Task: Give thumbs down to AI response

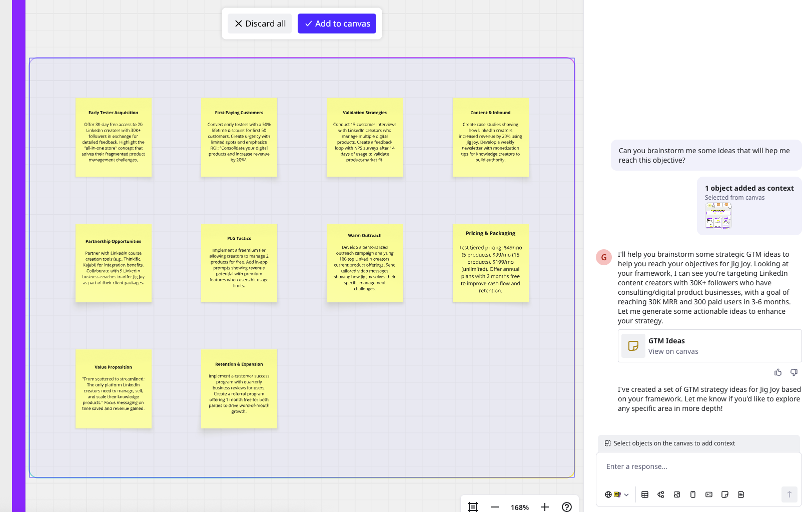Action: click(x=794, y=372)
